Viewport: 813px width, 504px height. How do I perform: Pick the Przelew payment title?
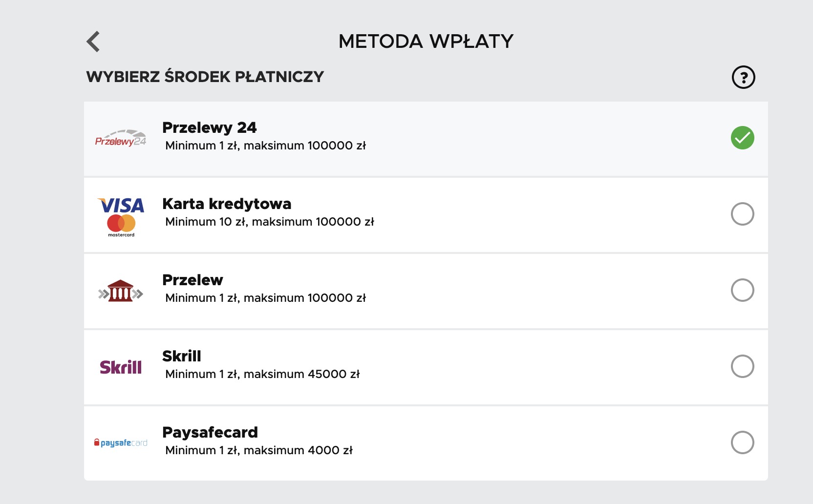pos(193,280)
